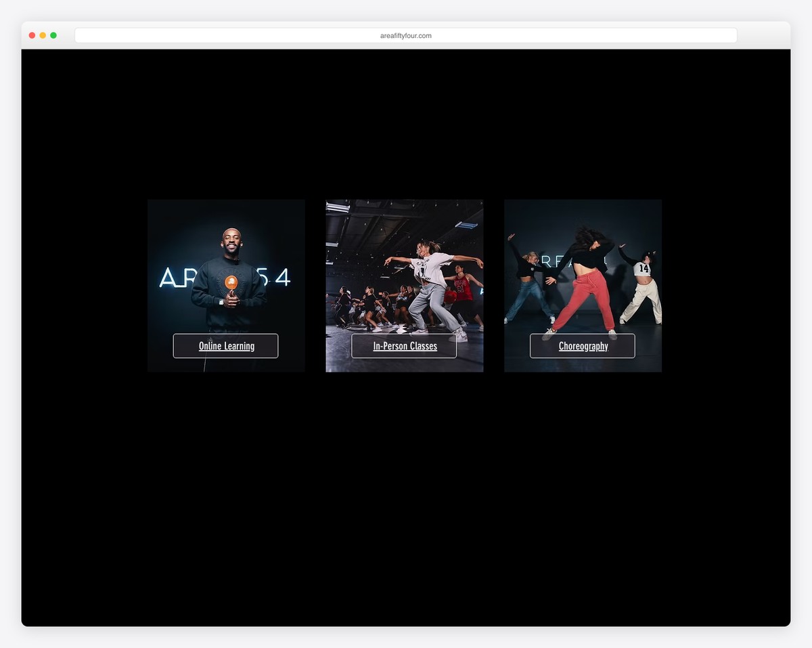This screenshot has height=648, width=812.
Task: Click the dancer wearing red number 91 jersey
Action: [464, 288]
